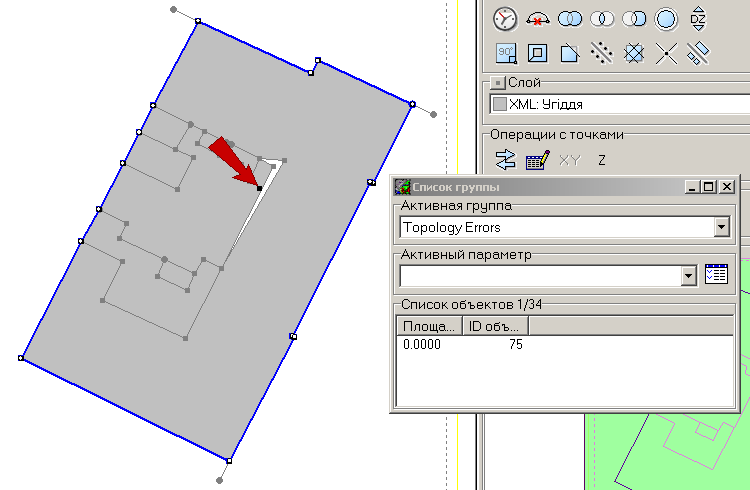Select the arc with red X tool
Image resolution: width=750 pixels, height=490 pixels.
click(538, 19)
